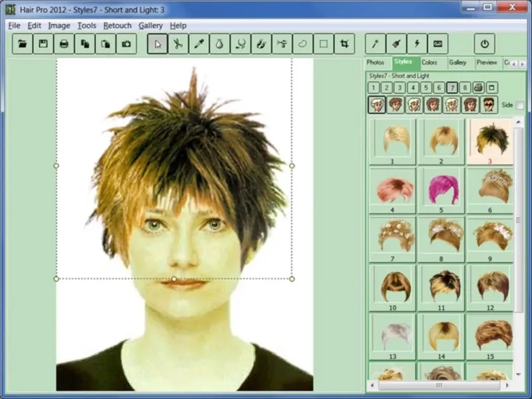The width and height of the screenshot is (532, 399).
Task: Switch to style set 8
Action: pos(465,88)
